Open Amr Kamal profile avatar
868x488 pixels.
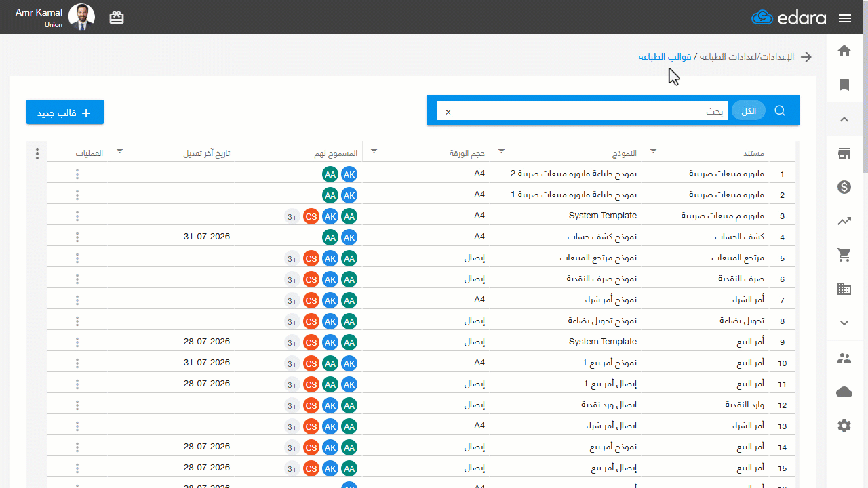pyautogui.click(x=83, y=18)
